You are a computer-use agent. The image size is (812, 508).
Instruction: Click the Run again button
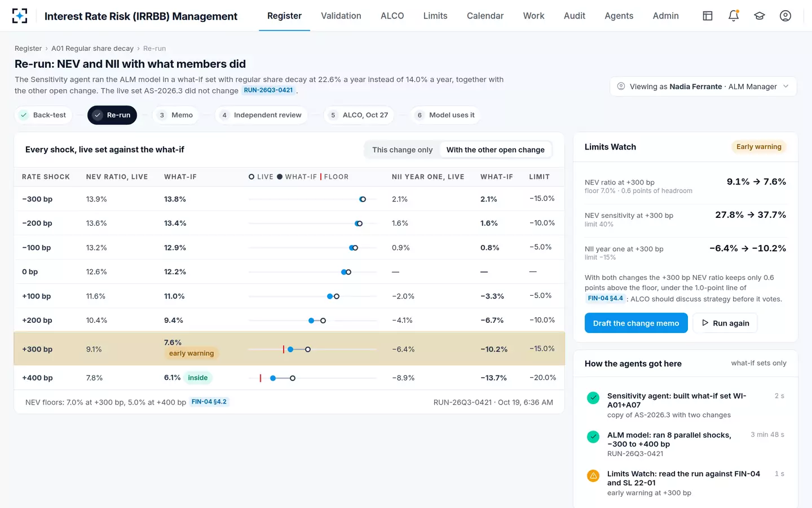tap(725, 323)
